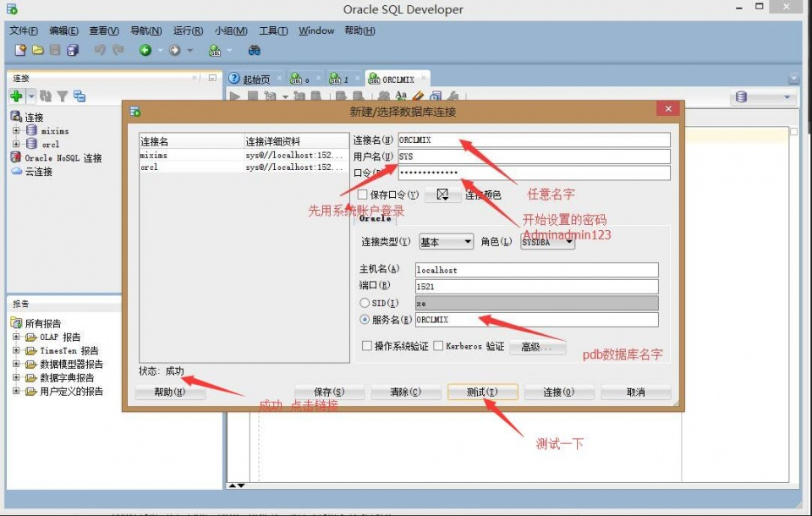The height and width of the screenshot is (516, 812).
Task: Select the 服务名 radio button
Action: 365,320
